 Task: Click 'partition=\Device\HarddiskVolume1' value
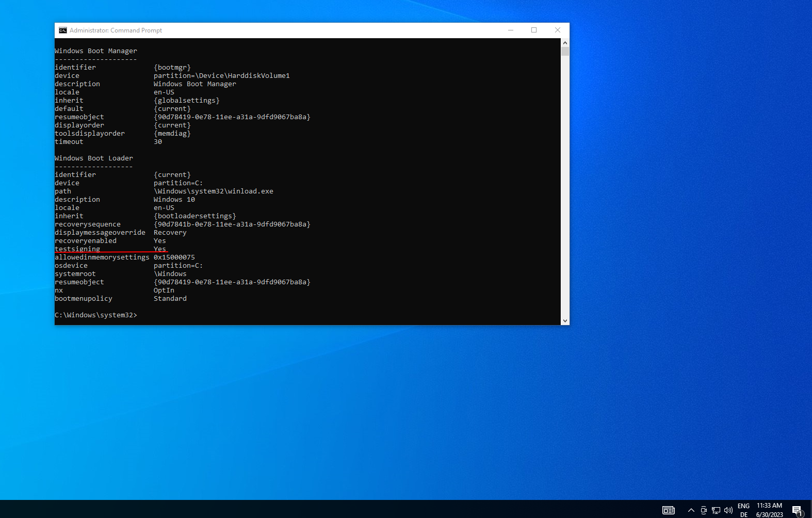(222, 76)
